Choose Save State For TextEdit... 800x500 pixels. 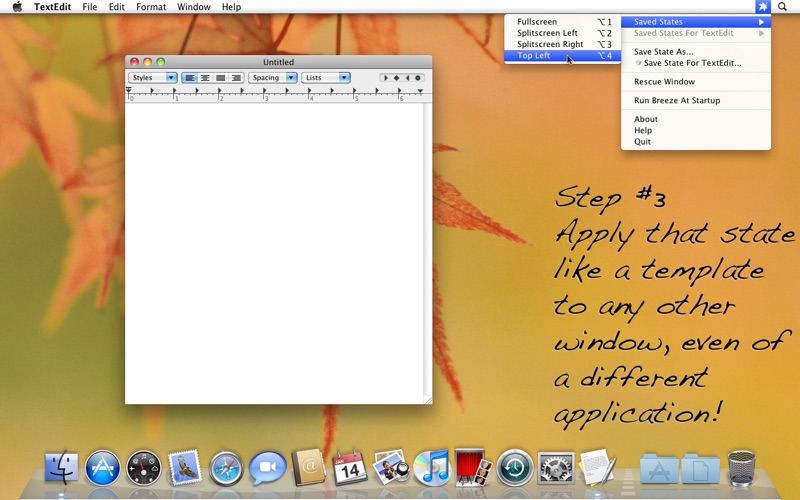click(696, 63)
